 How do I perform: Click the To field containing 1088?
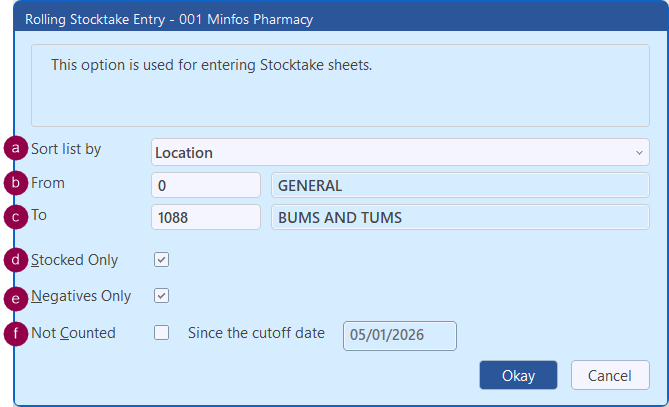point(206,218)
